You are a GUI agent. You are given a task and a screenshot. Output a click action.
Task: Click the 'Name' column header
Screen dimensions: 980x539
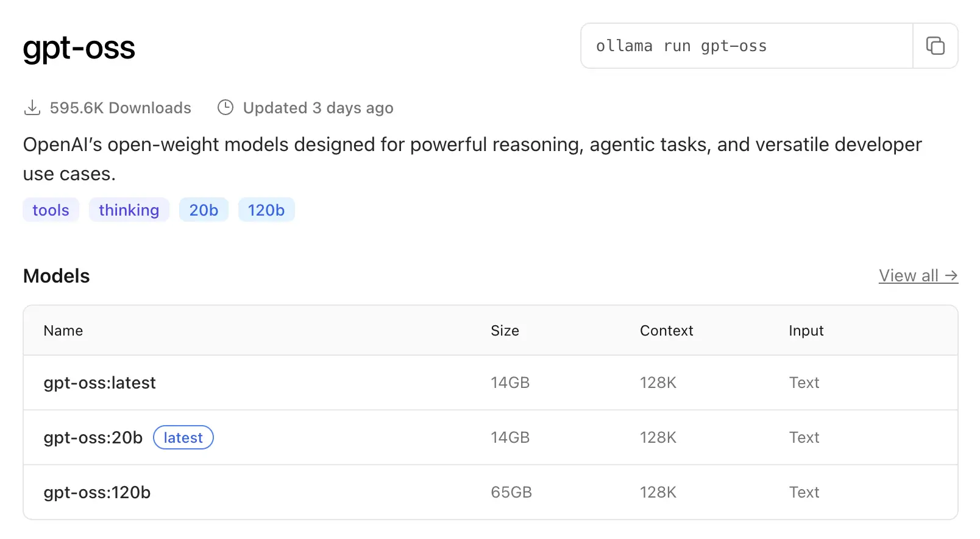click(63, 331)
